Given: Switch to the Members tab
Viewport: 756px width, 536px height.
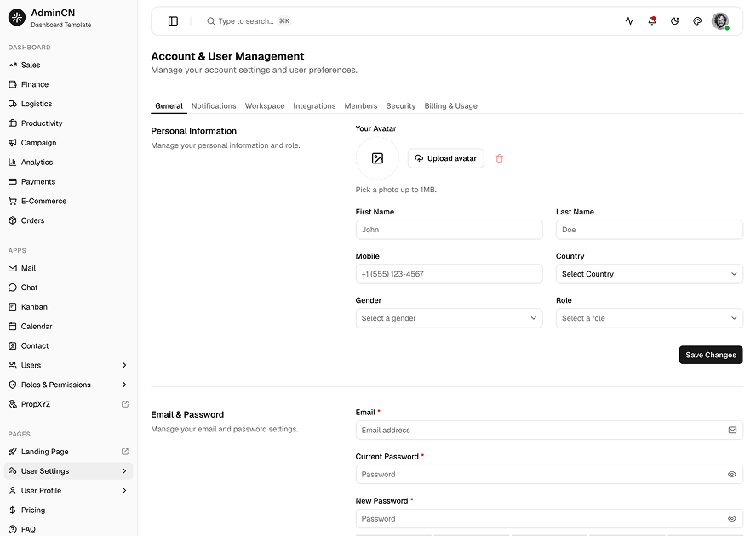Looking at the screenshot, I should [361, 106].
